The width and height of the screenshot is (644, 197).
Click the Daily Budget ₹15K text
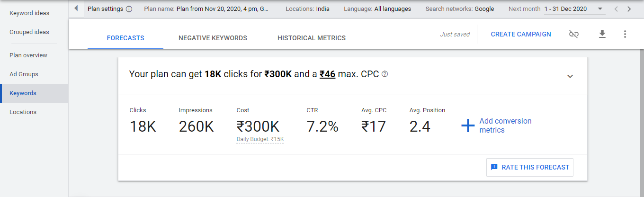point(260,139)
